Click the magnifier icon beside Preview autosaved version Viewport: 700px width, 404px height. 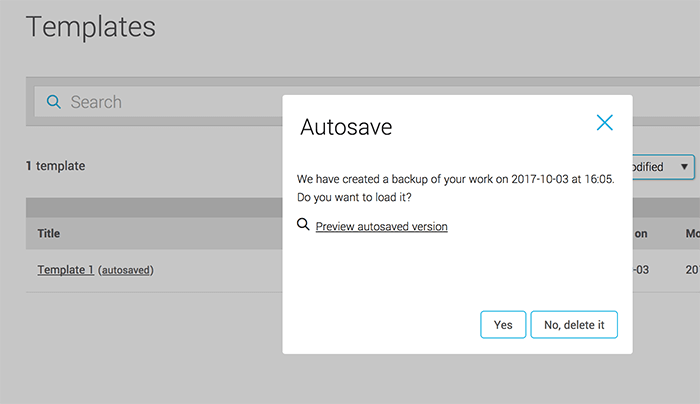pyautogui.click(x=304, y=226)
